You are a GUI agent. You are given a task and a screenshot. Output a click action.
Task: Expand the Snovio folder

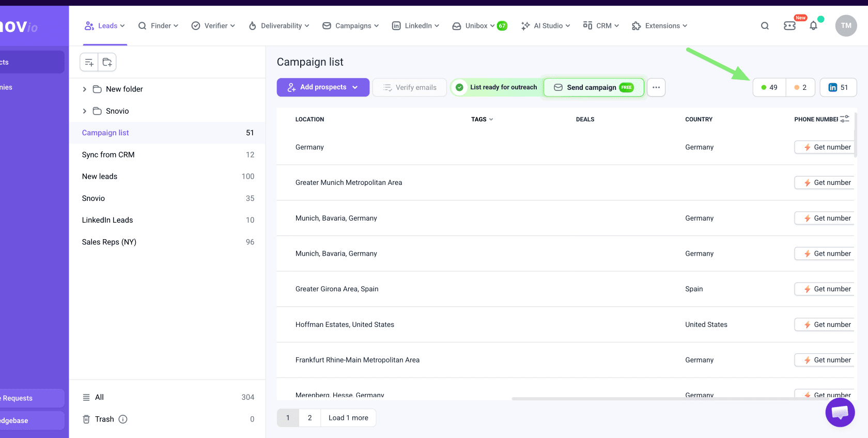coord(85,111)
